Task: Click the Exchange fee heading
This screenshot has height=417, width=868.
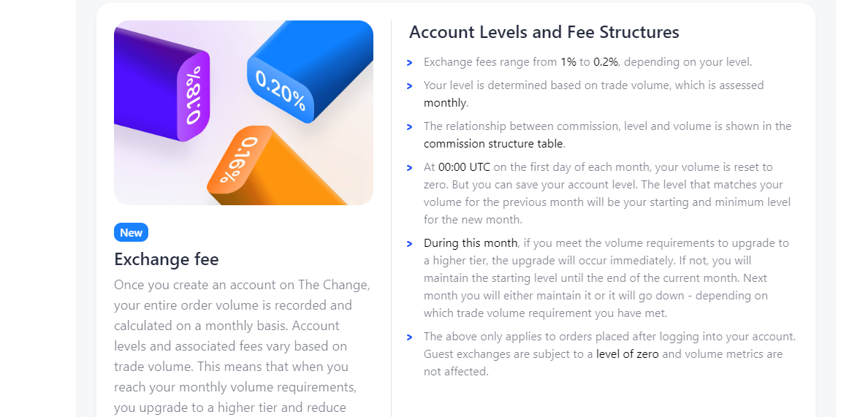Action: (x=167, y=259)
